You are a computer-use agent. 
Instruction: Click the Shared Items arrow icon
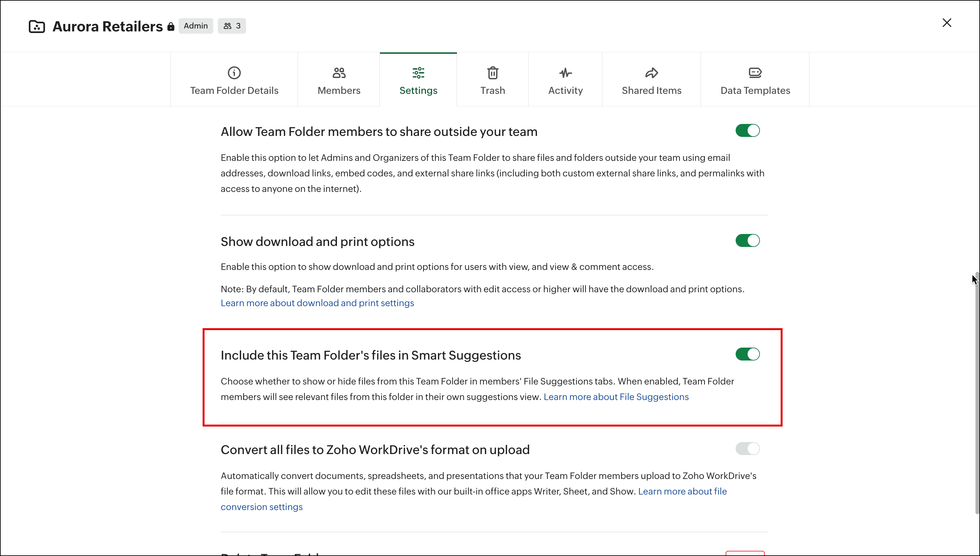[x=651, y=72]
